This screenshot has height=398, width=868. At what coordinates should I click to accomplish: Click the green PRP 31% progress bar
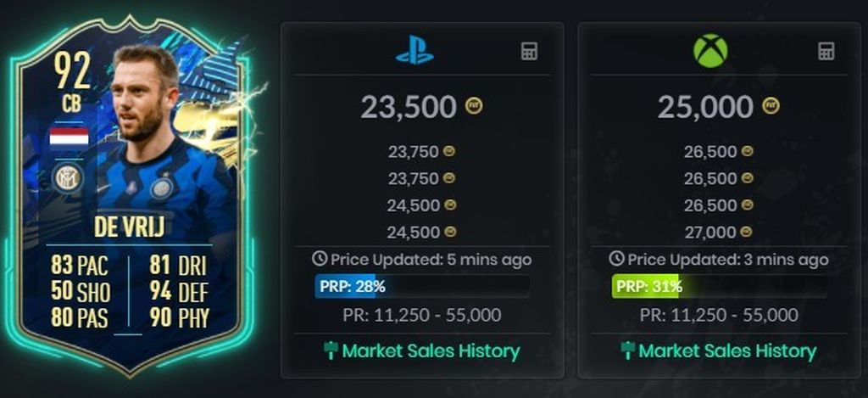720,287
